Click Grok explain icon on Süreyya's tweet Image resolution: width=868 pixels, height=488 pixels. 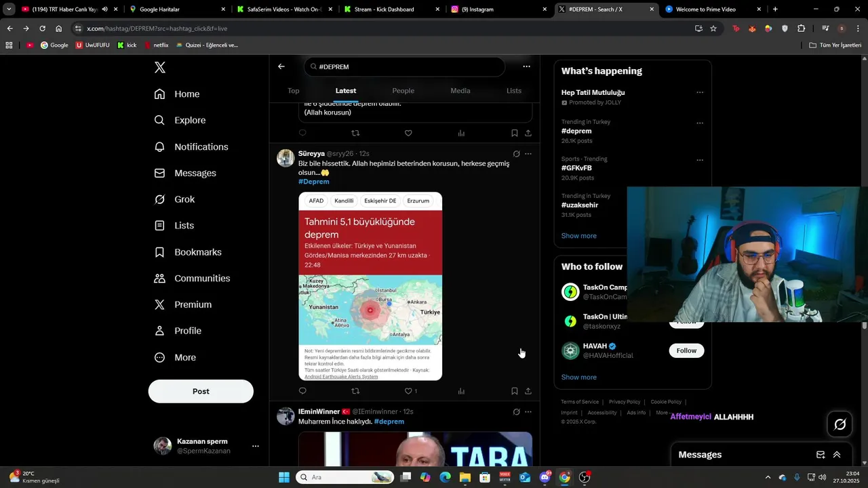(x=516, y=154)
